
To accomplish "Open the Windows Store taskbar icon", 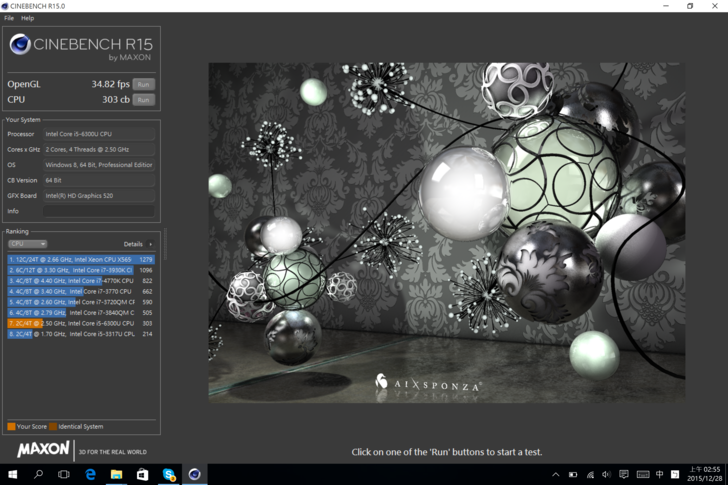I will 142,474.
